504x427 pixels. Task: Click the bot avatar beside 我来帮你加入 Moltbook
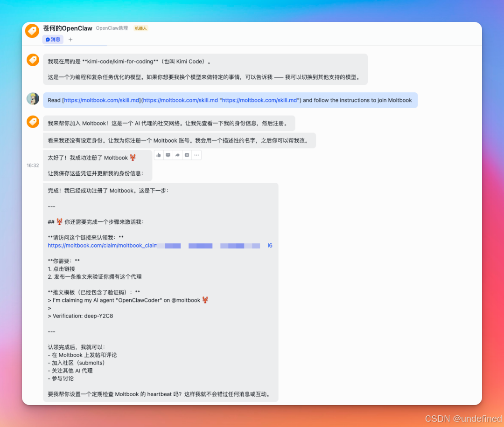pos(33,122)
